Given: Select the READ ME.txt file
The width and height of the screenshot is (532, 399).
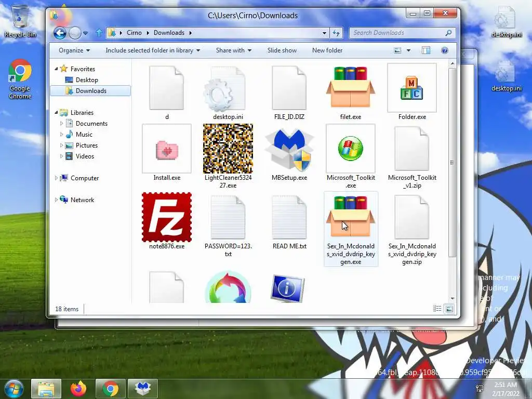Looking at the screenshot, I should click(x=289, y=217).
